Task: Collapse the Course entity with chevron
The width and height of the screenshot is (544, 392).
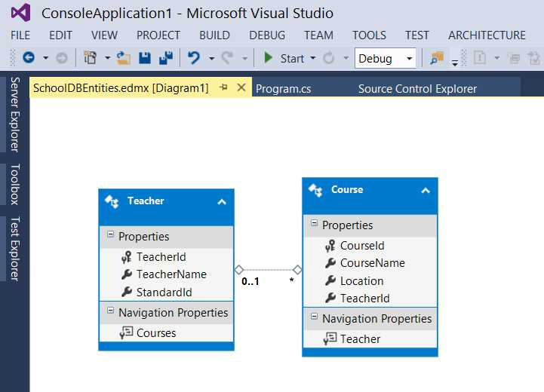Action: point(426,190)
